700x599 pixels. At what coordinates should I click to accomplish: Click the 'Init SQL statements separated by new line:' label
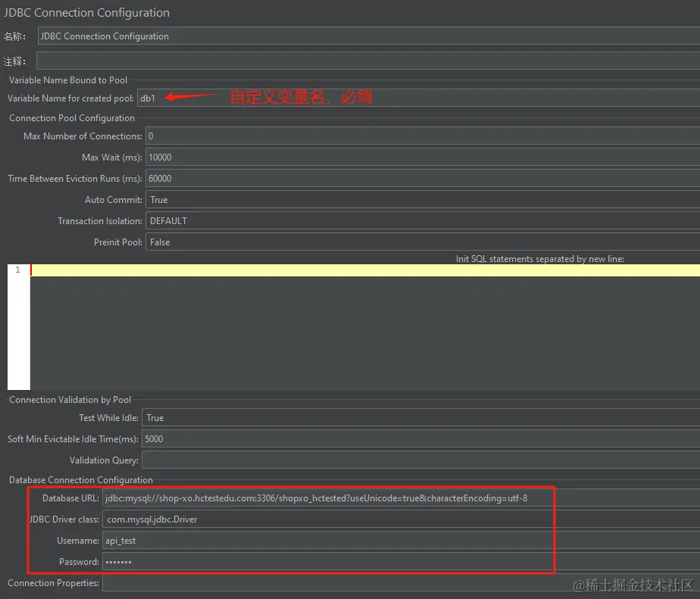pyautogui.click(x=539, y=259)
